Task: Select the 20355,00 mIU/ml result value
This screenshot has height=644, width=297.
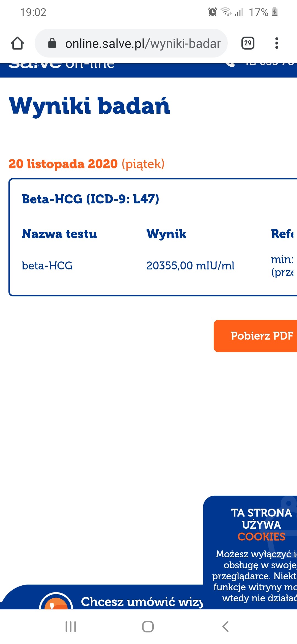Action: [x=190, y=266]
